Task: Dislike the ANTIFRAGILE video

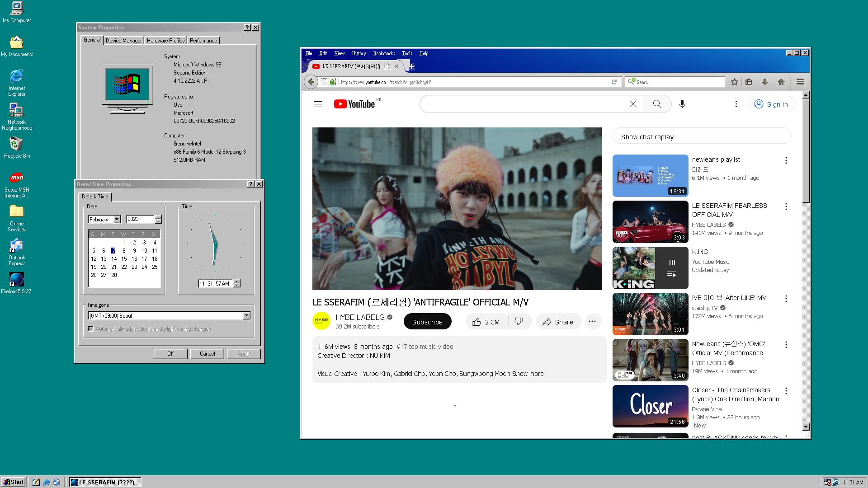Action: [x=519, y=322]
